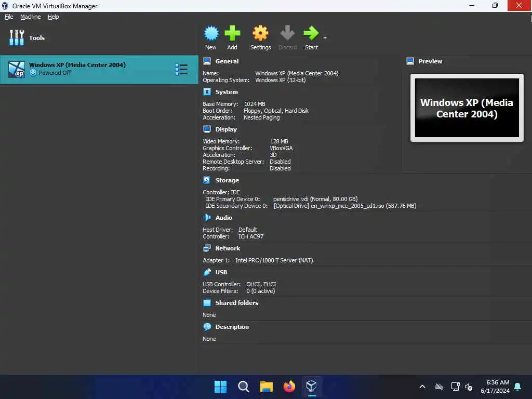Viewport: 532px width, 399px height.
Task: Click the Nested Paging acceleration value
Action: (262, 117)
